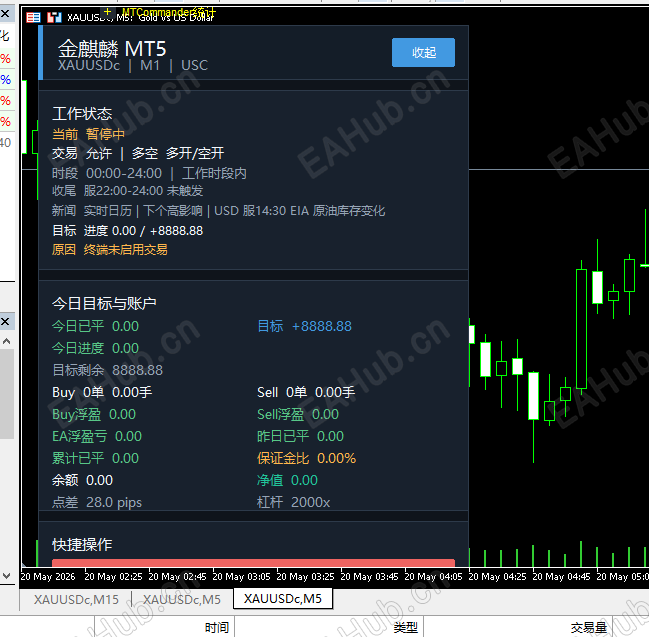
Task: Collapse the panel with 收起 button
Action: pos(423,53)
